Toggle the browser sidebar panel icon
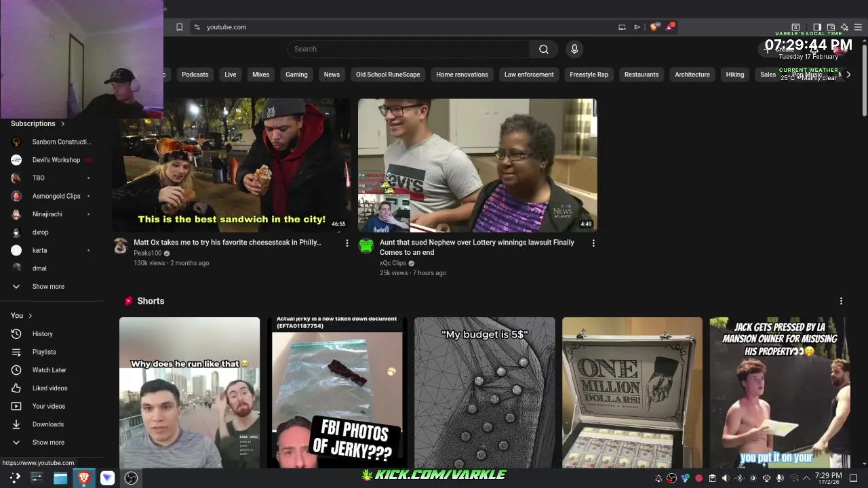868x488 pixels. pyautogui.click(x=817, y=27)
